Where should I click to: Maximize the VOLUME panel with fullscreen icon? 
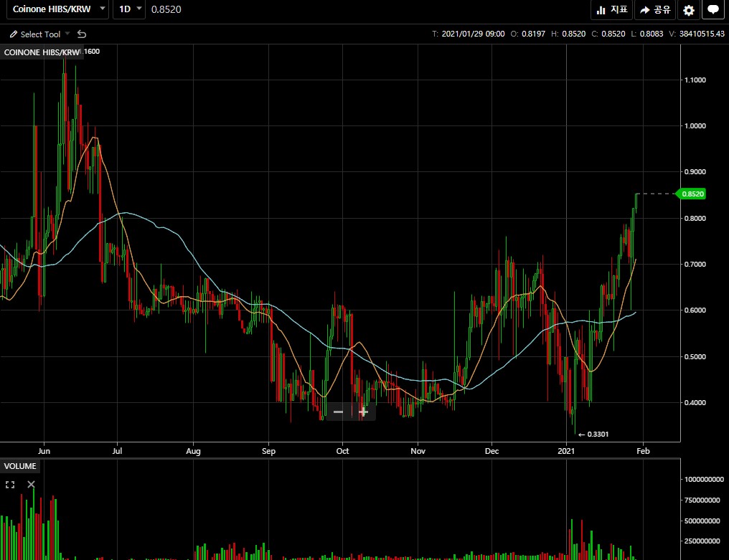[10, 485]
